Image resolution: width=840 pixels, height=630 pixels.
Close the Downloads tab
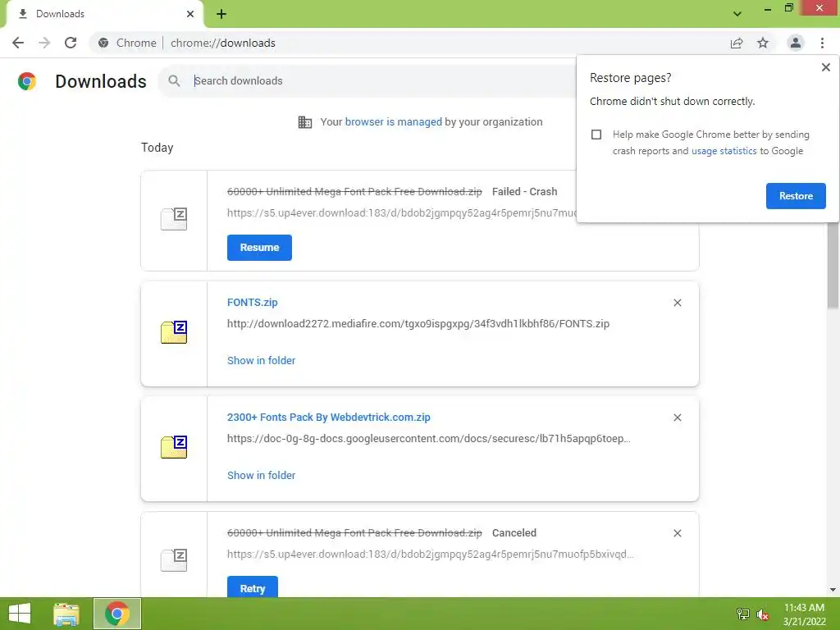pos(190,14)
